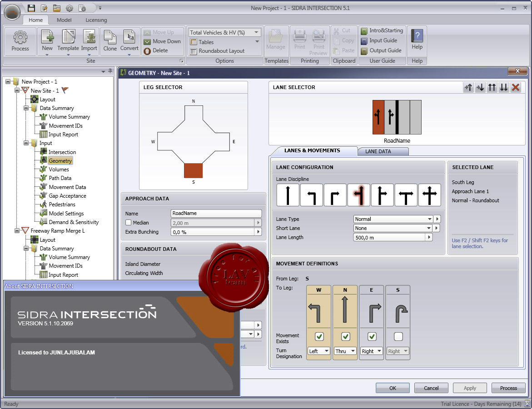Uncheck Movement Exists for N leg
This screenshot has width=532, height=409.
tap(345, 336)
